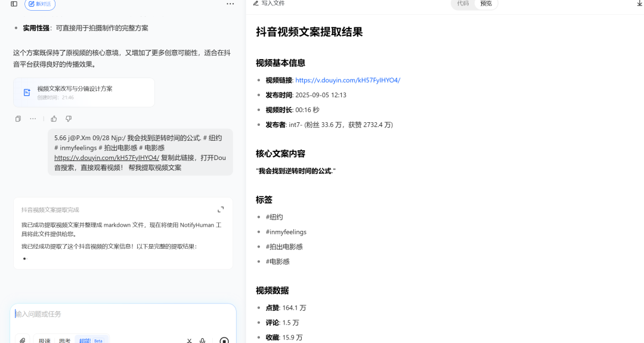Select the 极速 mode
This screenshot has height=343, width=644.
pos(44,341)
